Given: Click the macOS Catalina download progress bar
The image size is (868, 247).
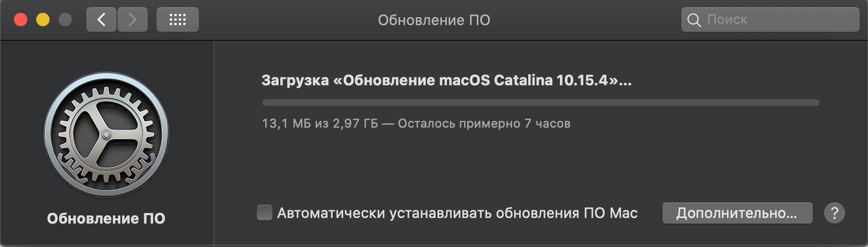Looking at the screenshot, I should (540, 103).
